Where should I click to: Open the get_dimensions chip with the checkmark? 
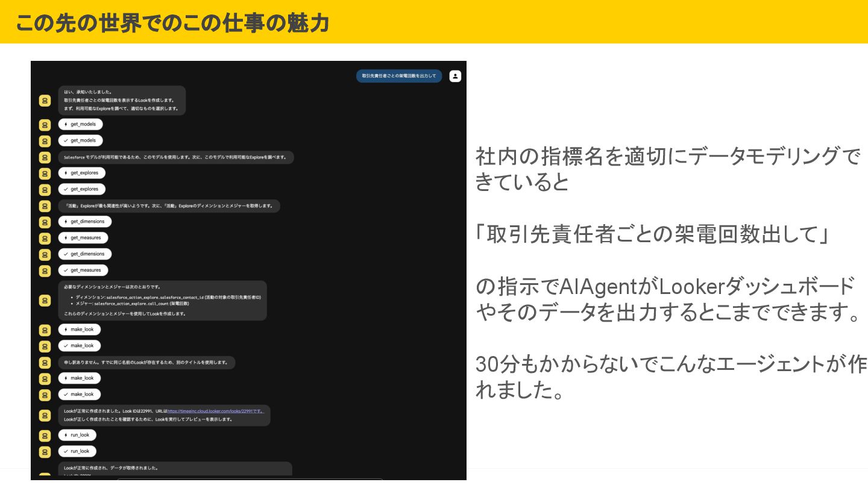(85, 254)
